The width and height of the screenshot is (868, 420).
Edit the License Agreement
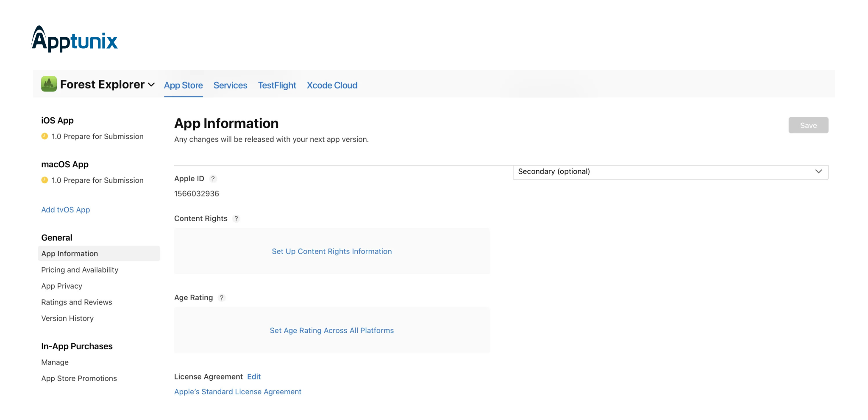253,376
